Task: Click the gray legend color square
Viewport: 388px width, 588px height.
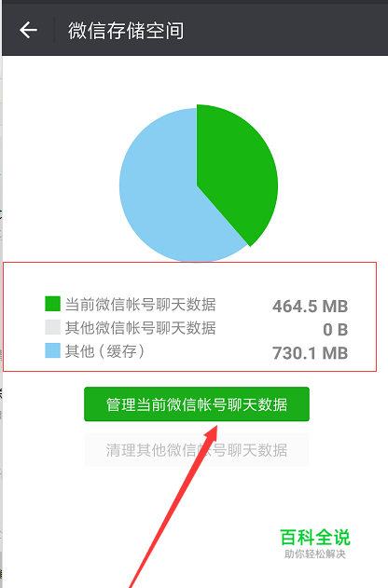Action: click(52, 327)
